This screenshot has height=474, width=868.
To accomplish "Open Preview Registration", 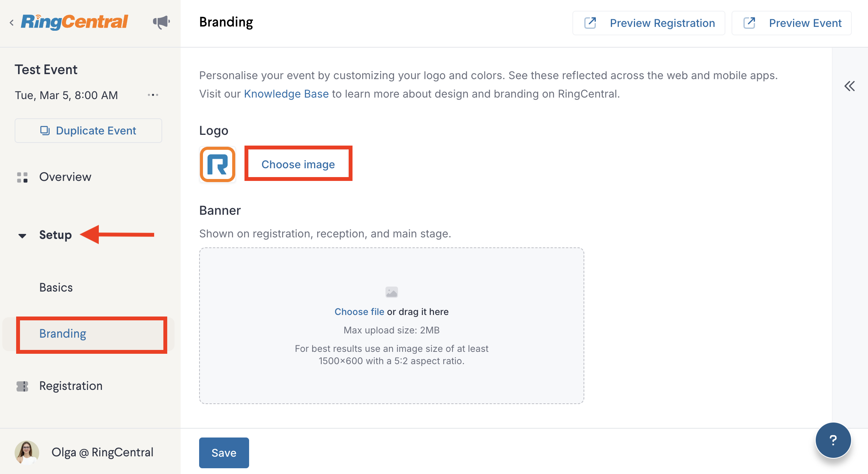I will [649, 23].
